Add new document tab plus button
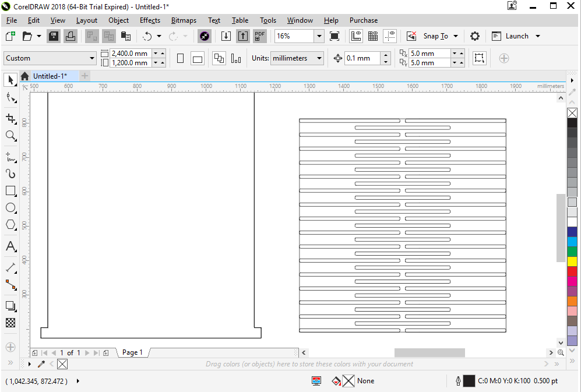Screen dimensions: 581x392 (85, 76)
